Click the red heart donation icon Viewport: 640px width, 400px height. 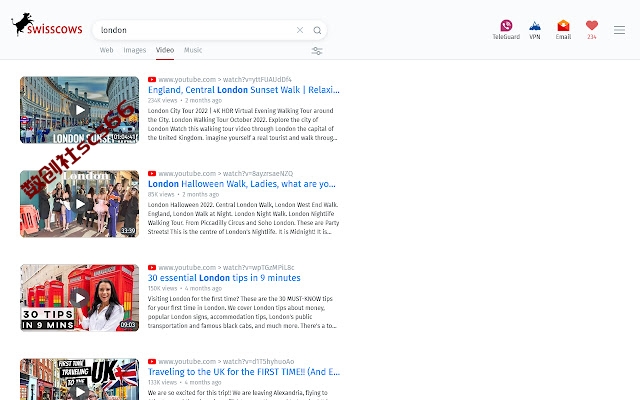[x=592, y=25]
